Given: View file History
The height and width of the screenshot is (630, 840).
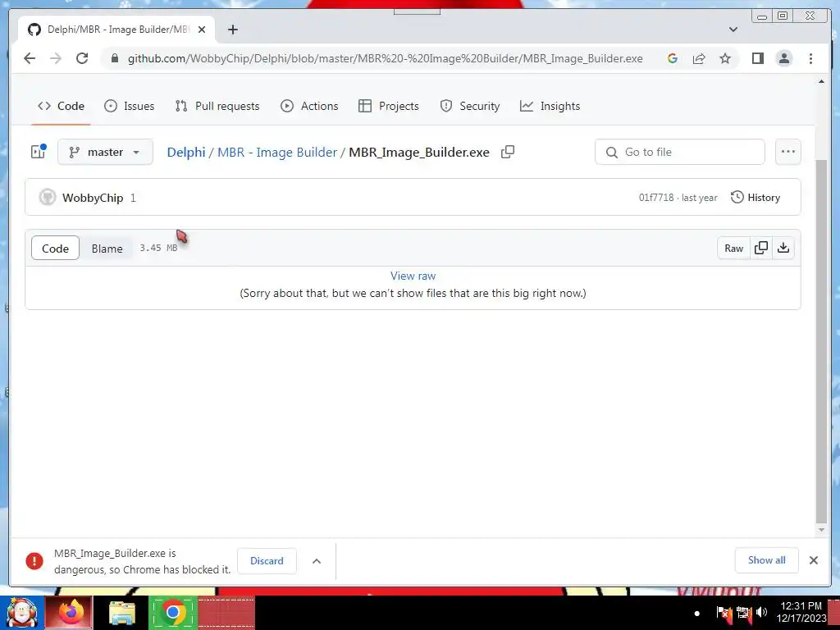Looking at the screenshot, I should [x=756, y=198].
